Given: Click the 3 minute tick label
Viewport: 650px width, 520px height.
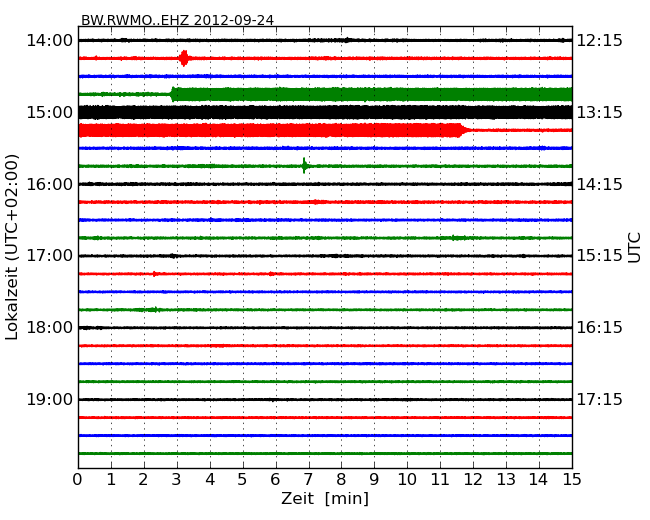Looking at the screenshot, I should pyautogui.click(x=177, y=480).
